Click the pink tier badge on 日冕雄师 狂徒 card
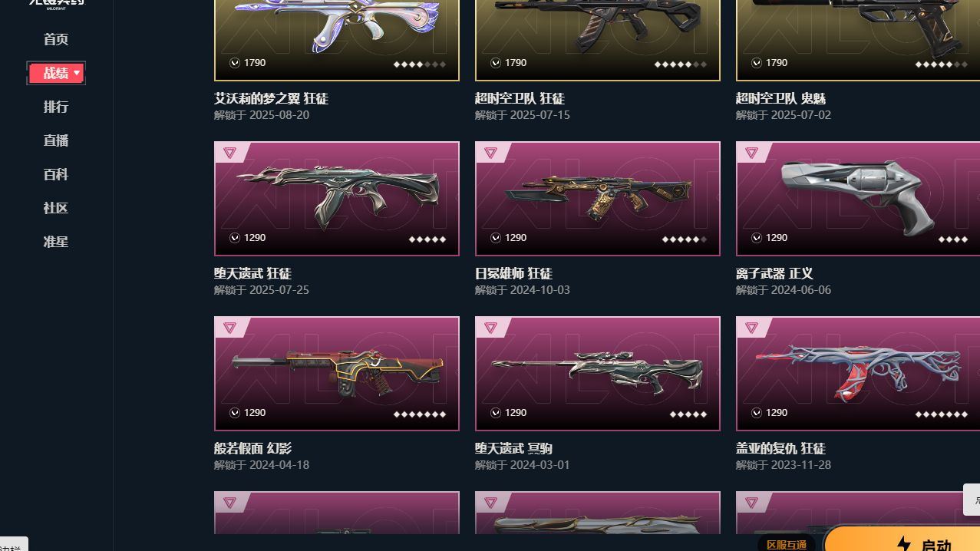Screen dimensions: 980x551 pyautogui.click(x=490, y=153)
